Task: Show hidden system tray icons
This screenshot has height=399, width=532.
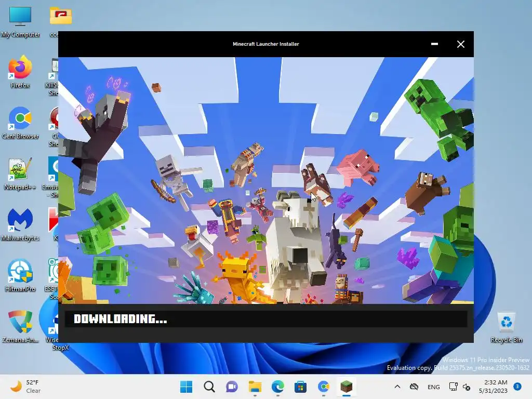Action: tap(397, 387)
